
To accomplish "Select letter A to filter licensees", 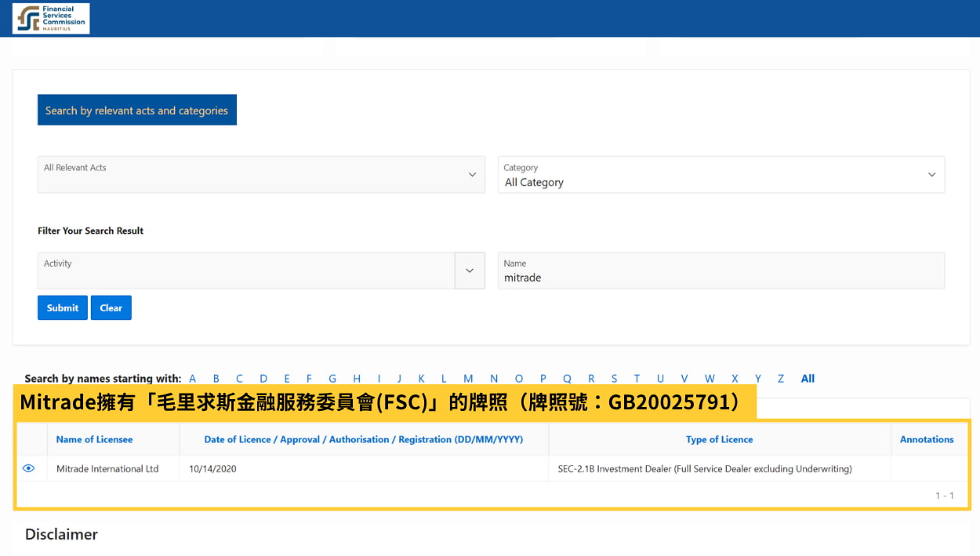I will pos(192,378).
